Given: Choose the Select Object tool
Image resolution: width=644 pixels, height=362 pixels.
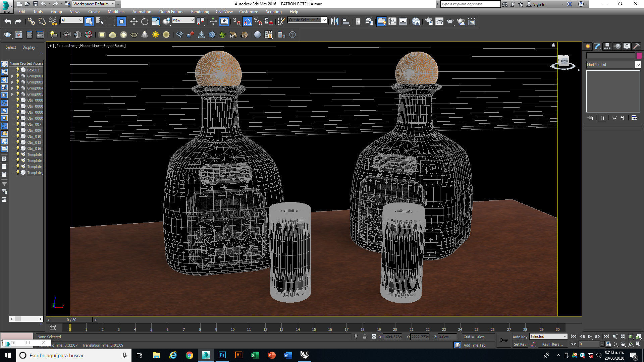Looking at the screenshot, I should click(89, 22).
